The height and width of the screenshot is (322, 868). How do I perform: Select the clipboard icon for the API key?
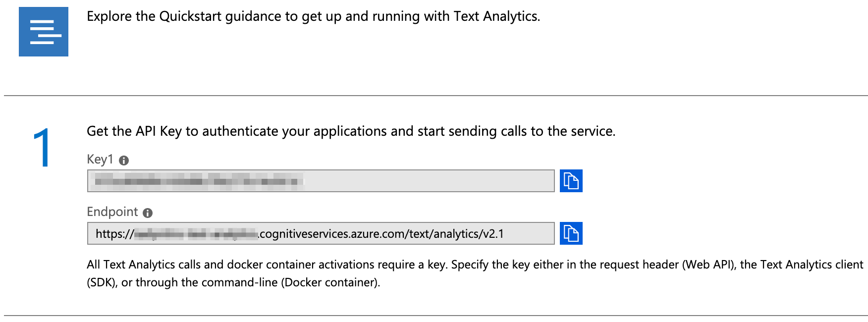click(x=572, y=181)
